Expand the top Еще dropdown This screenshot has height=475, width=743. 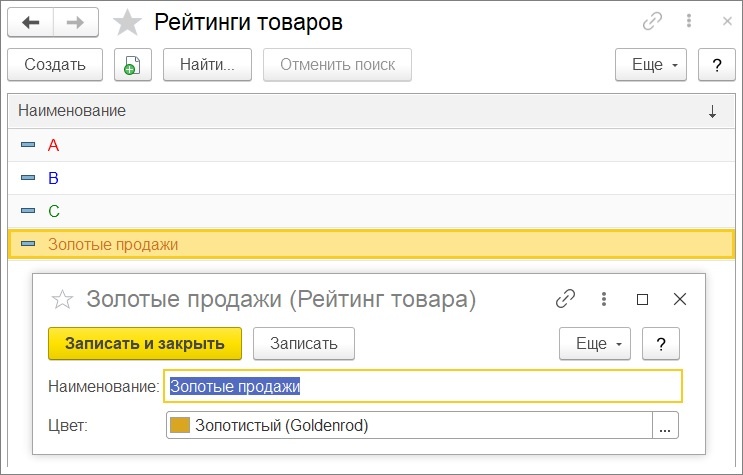click(x=651, y=64)
